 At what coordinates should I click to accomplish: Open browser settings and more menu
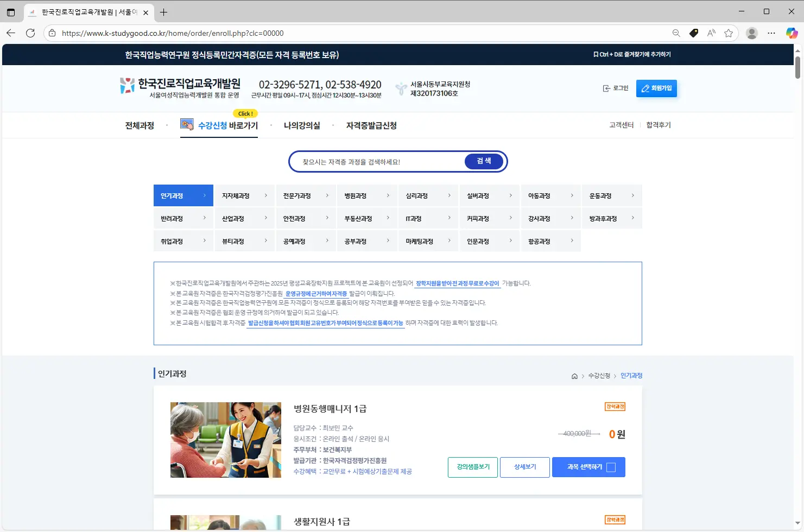771,33
